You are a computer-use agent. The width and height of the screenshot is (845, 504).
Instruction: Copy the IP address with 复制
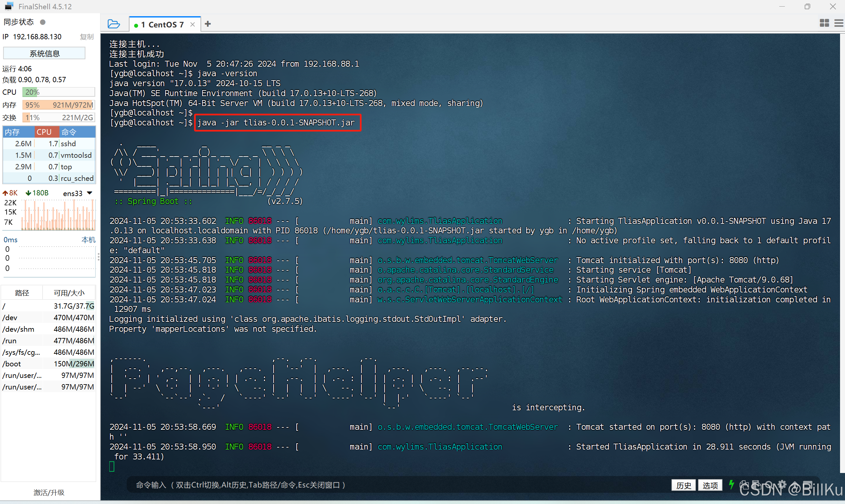click(x=87, y=37)
